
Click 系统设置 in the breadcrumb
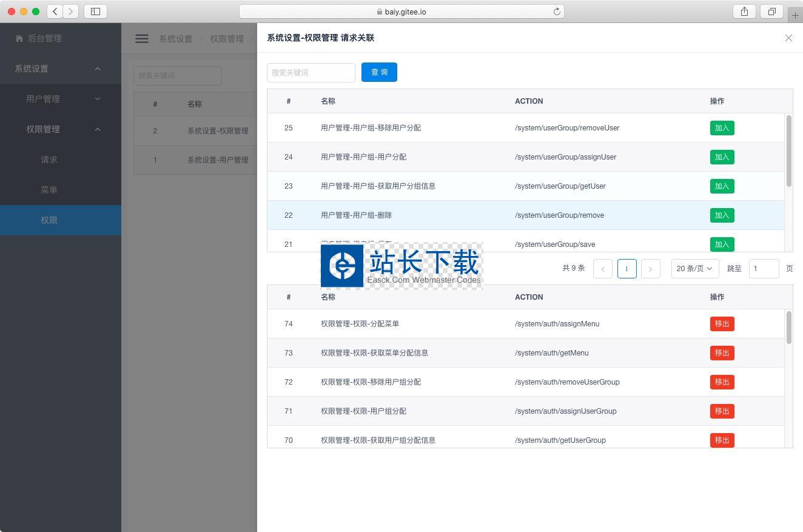pos(175,39)
